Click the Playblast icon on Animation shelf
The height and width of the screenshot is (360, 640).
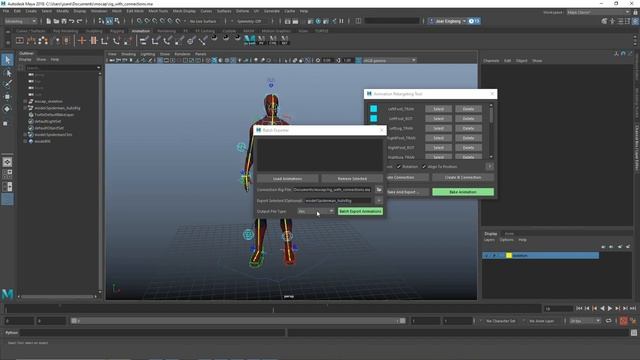(20, 40)
